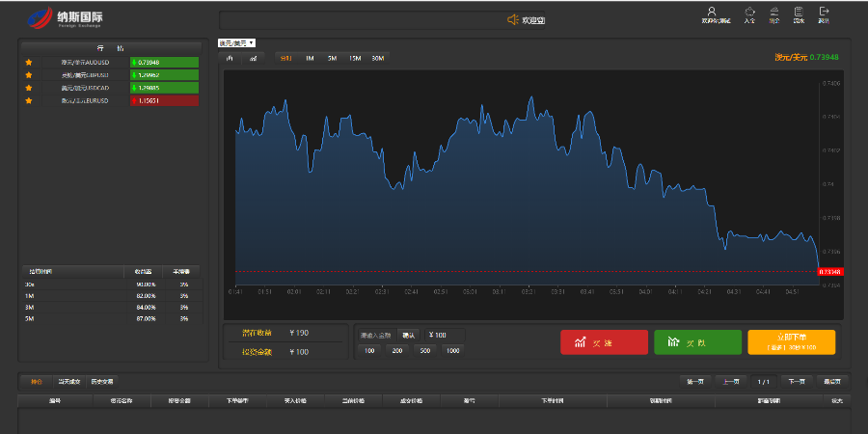Open the transaction records clipboard icon

pos(799,12)
